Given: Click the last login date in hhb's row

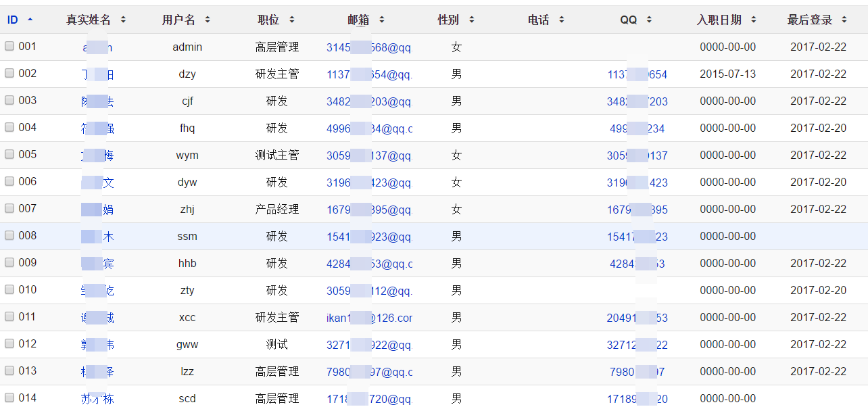Looking at the screenshot, I should [x=818, y=264].
